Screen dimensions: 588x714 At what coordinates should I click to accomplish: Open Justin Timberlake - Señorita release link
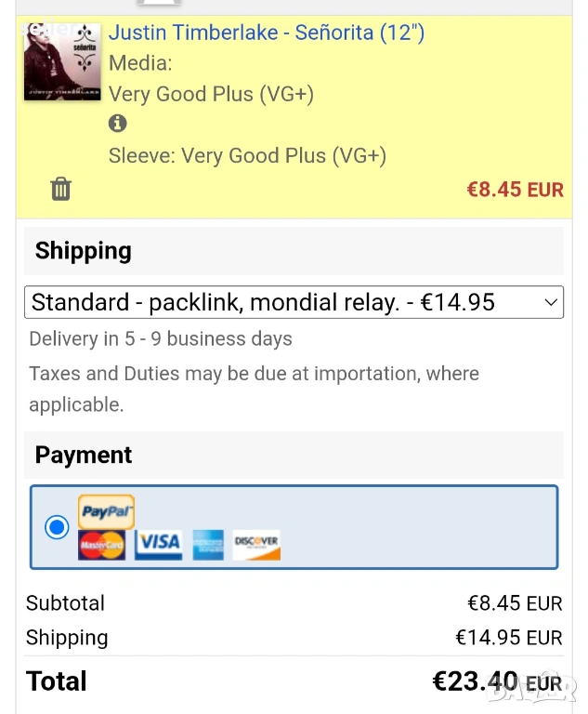267,33
